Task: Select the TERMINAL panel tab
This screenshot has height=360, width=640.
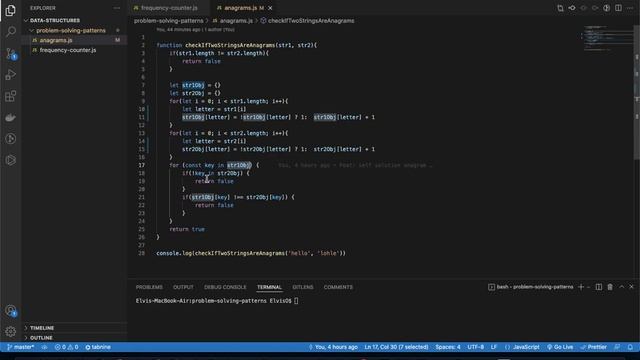Action: [269, 287]
